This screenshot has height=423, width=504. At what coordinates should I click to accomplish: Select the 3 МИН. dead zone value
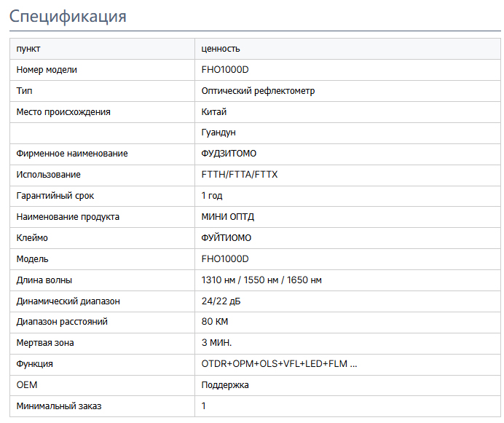[x=216, y=343]
